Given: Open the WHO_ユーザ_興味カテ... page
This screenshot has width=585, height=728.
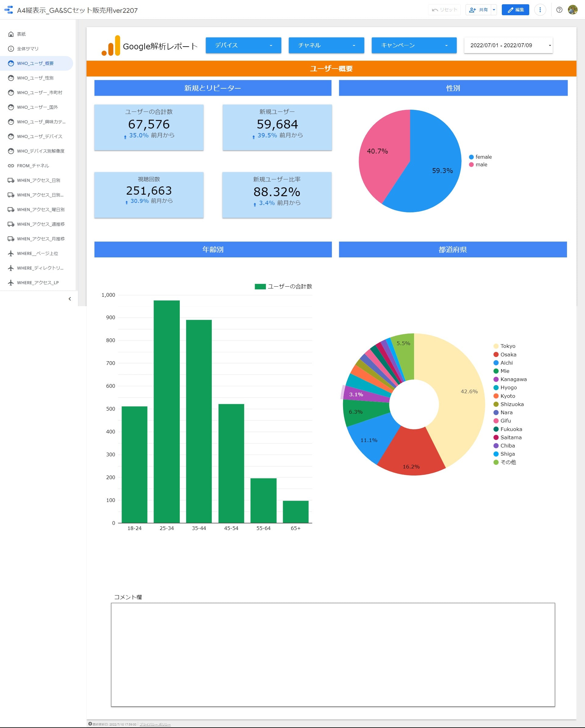Looking at the screenshot, I should [37, 122].
